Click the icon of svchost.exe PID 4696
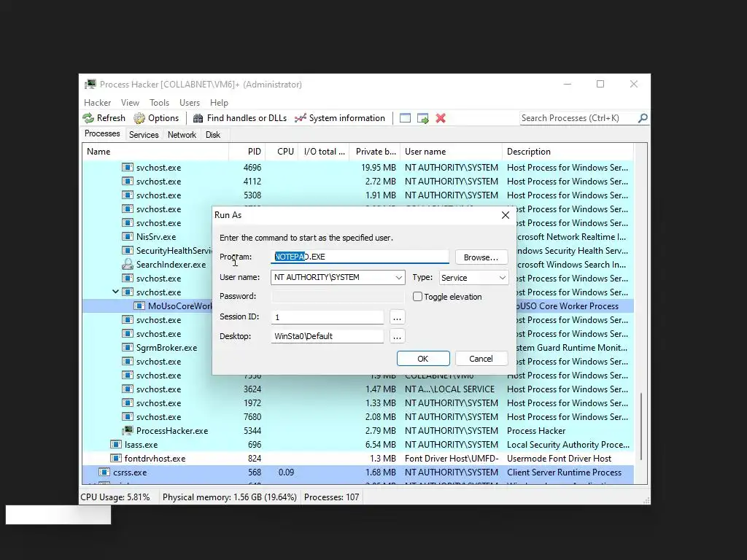 coord(127,167)
